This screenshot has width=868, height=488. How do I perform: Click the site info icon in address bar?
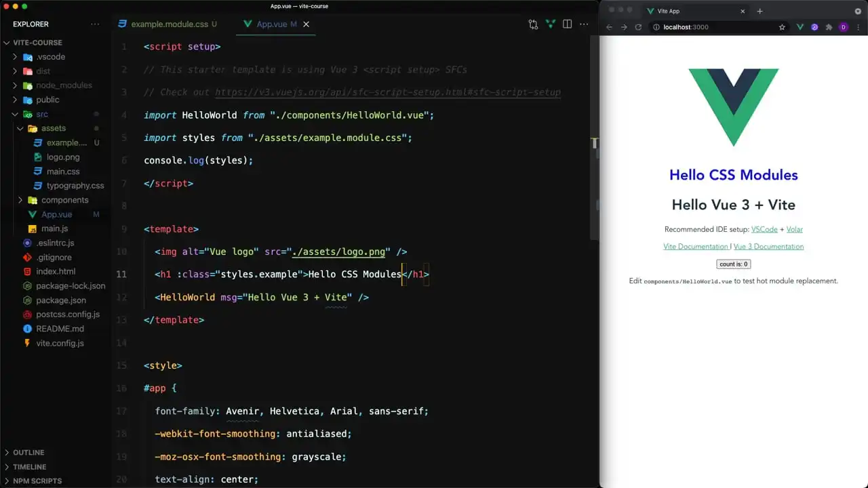pyautogui.click(x=656, y=27)
